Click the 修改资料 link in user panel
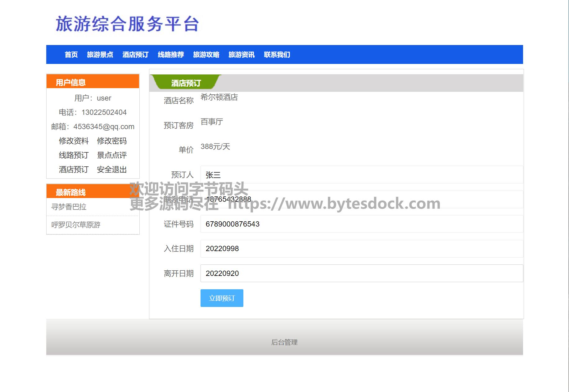The image size is (569, 392). click(74, 141)
